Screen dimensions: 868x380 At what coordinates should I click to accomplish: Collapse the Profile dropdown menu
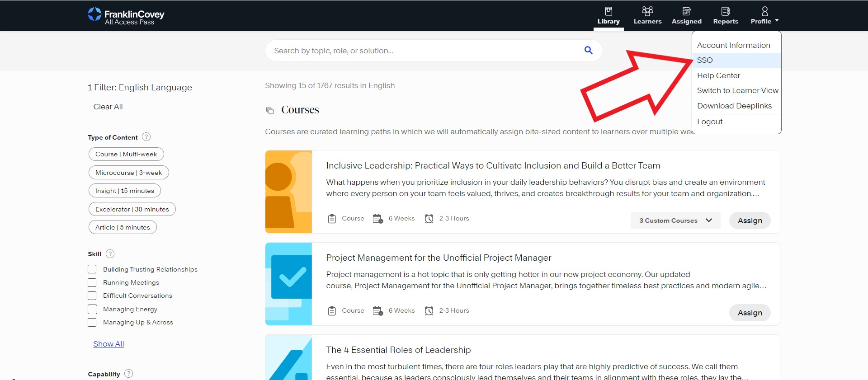(764, 15)
